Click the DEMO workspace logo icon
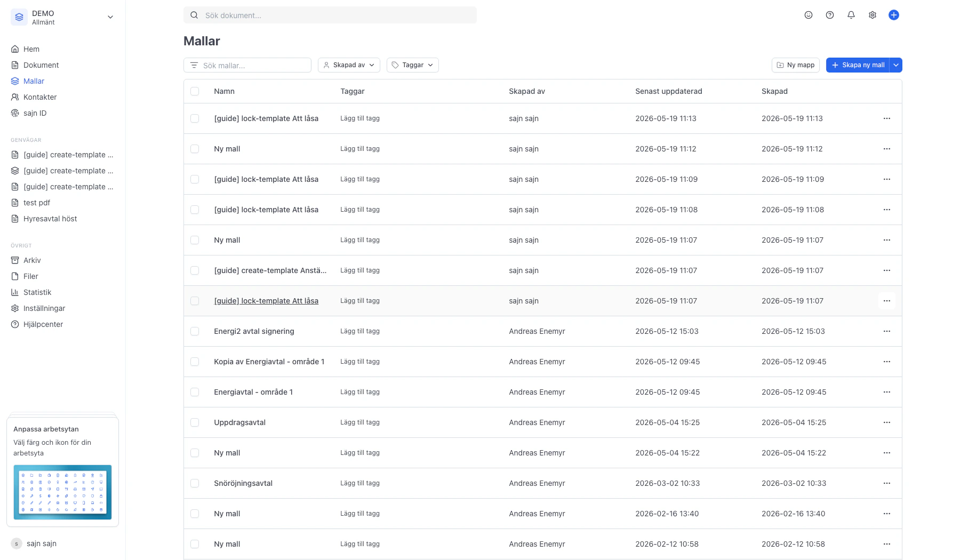This screenshot has height=560, width=960. (x=19, y=17)
